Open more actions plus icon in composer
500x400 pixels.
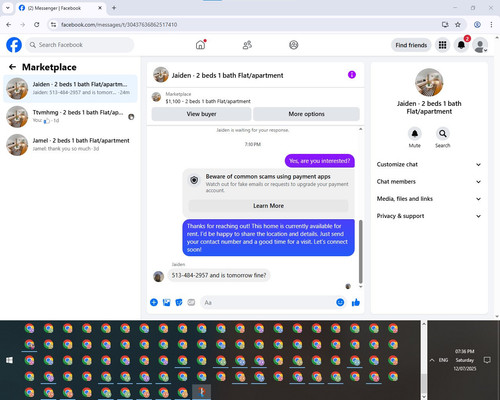(154, 302)
